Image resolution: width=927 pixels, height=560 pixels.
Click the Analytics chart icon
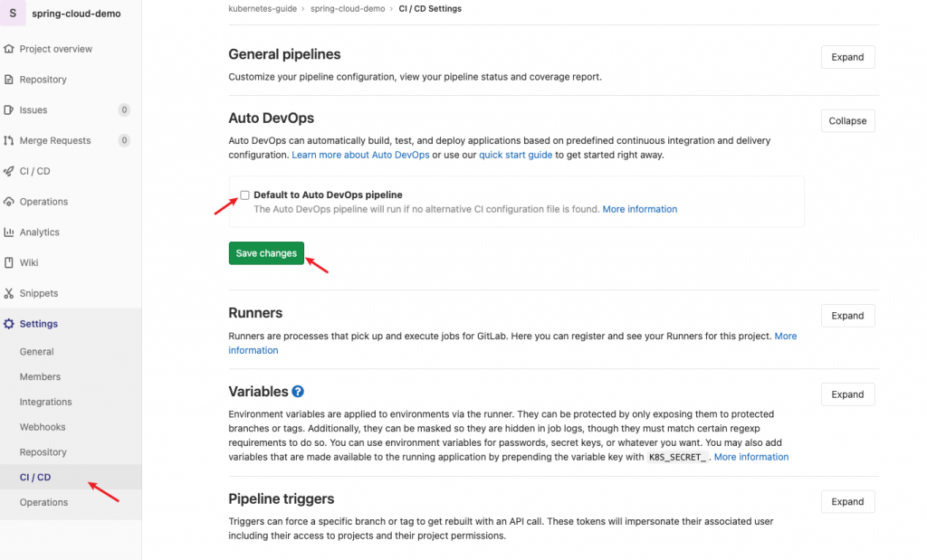(x=9, y=233)
